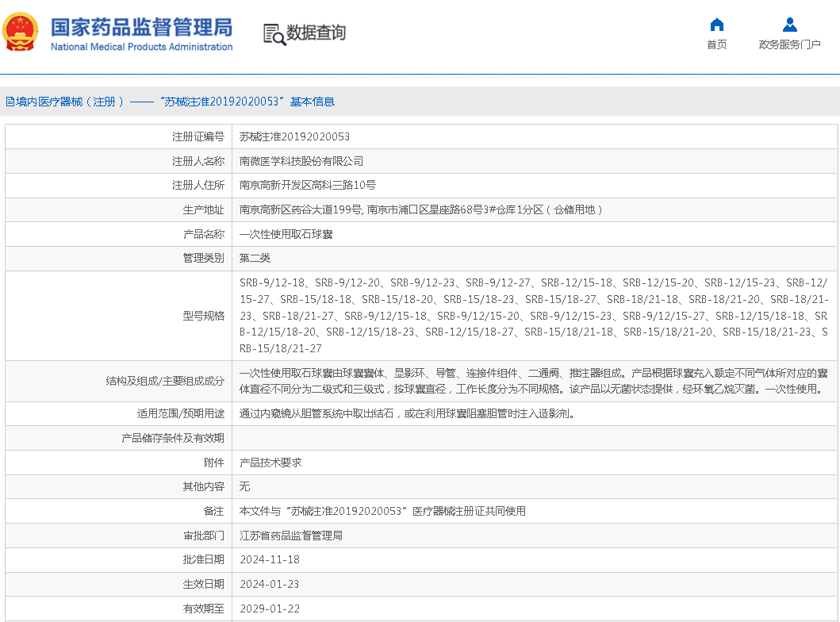
Task: Click the 审批部门 row label
Action: 204,536
